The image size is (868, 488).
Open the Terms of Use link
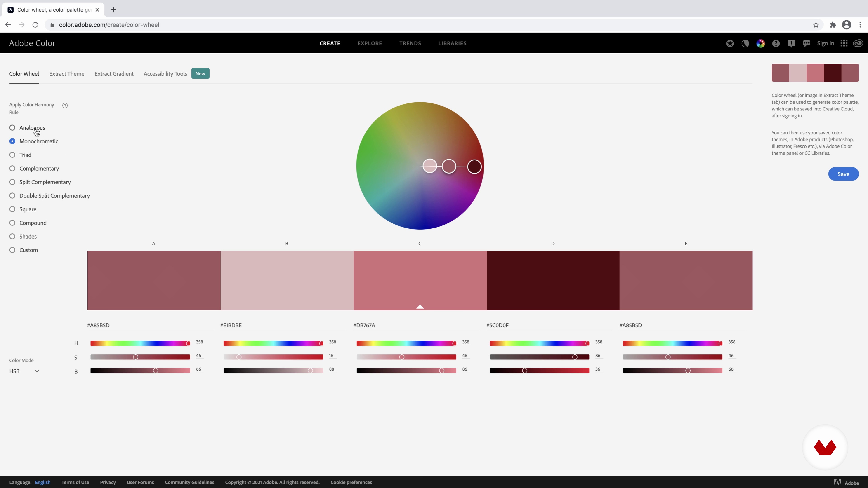pyautogui.click(x=75, y=483)
